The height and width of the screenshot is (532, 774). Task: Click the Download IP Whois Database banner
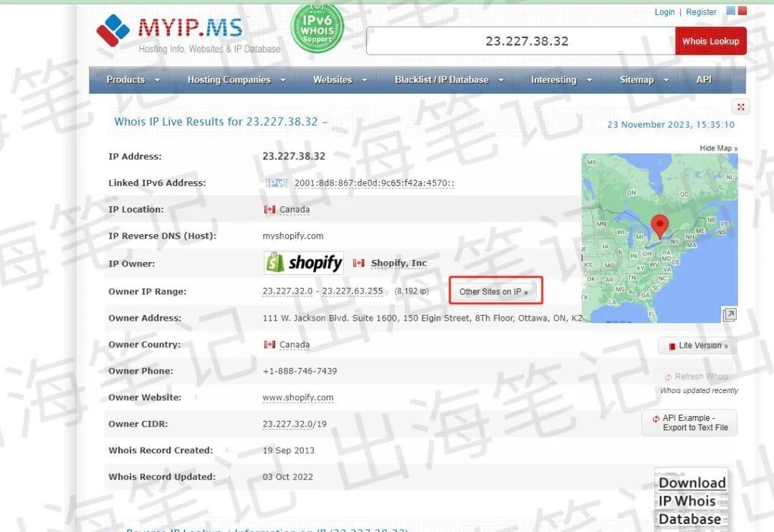tap(691, 500)
